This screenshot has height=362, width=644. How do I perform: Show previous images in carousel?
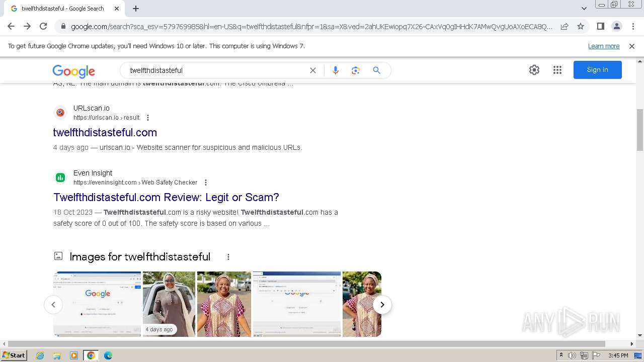pos(53,305)
